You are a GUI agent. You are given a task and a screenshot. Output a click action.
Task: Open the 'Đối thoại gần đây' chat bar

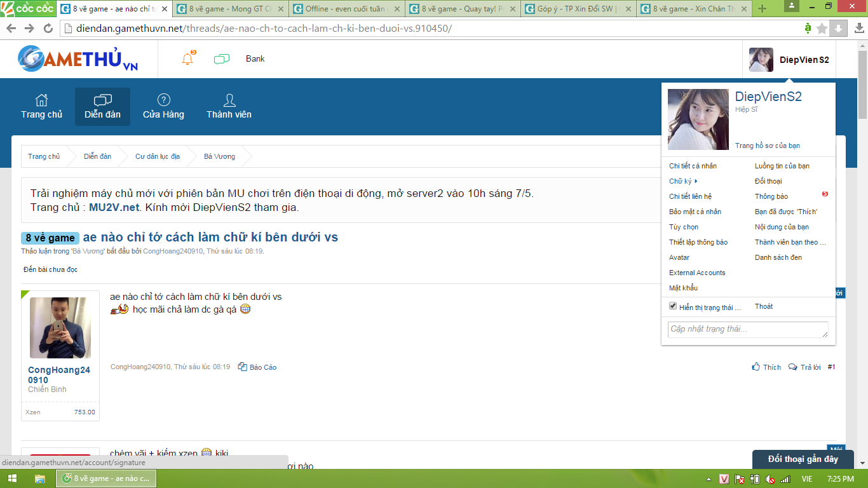(x=803, y=459)
